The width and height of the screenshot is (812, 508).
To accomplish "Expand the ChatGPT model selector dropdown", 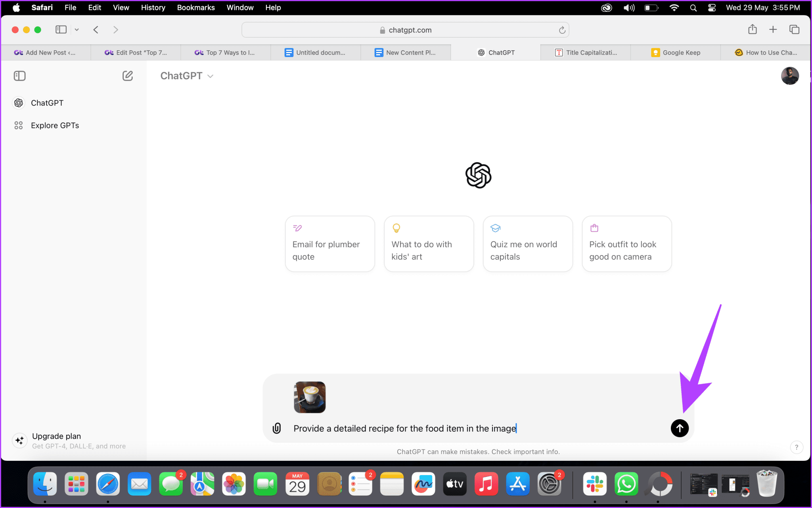I will 187,76.
